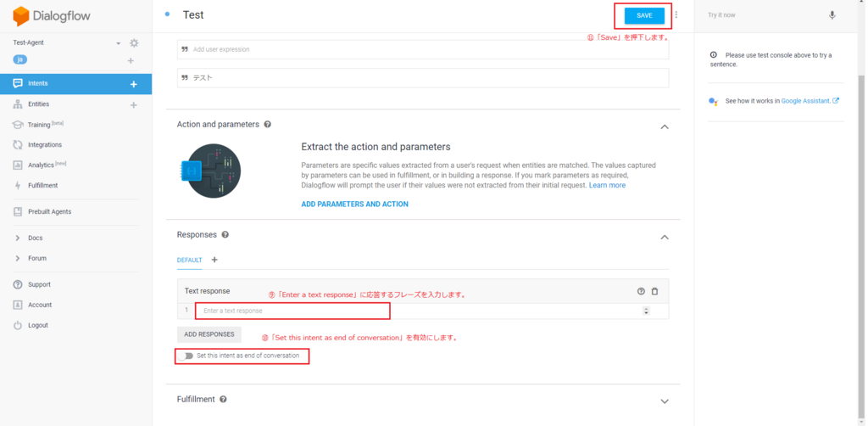Click Logout in the sidebar
This screenshot has height=426, width=868.
(38, 325)
